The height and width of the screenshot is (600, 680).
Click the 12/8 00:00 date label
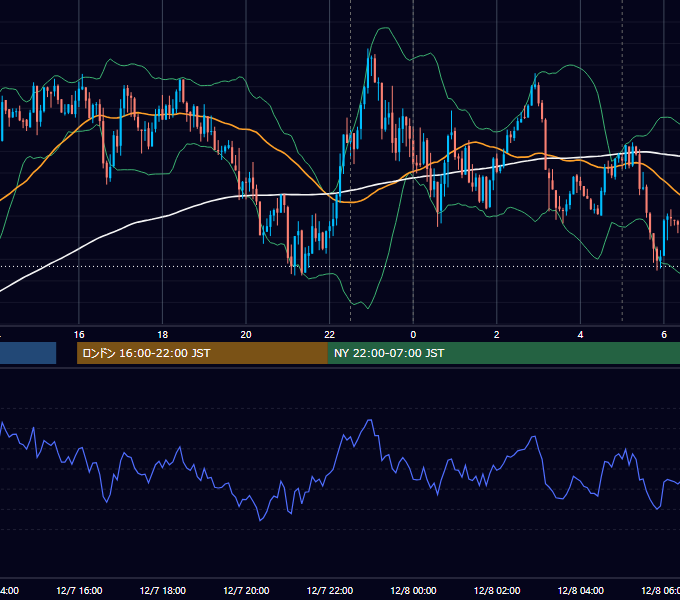(413, 590)
